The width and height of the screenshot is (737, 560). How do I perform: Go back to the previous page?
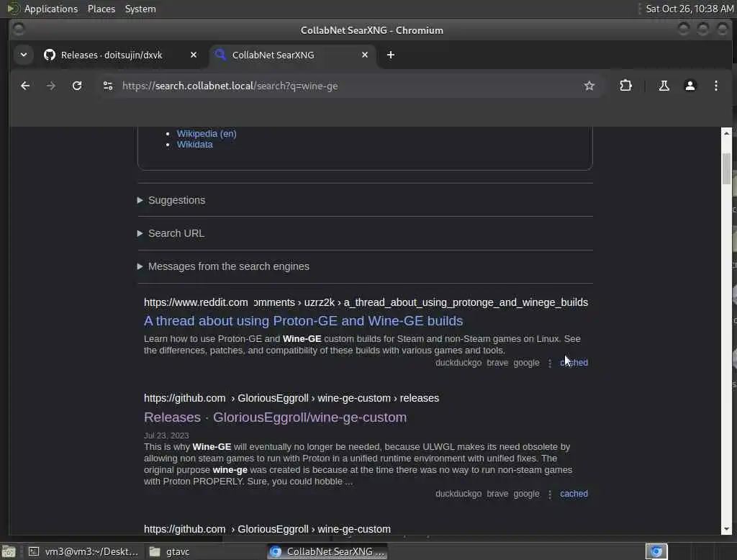[25, 86]
